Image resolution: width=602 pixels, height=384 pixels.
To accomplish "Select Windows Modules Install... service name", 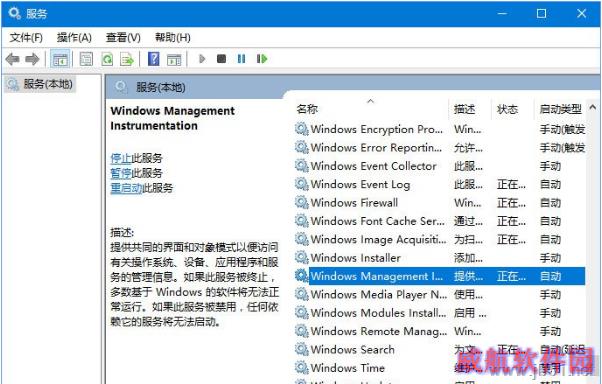I will coord(379,313).
